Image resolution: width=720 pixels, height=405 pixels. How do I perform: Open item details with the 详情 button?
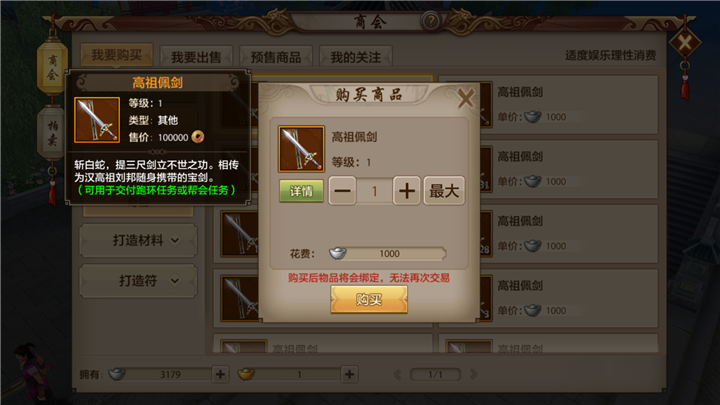(x=301, y=191)
